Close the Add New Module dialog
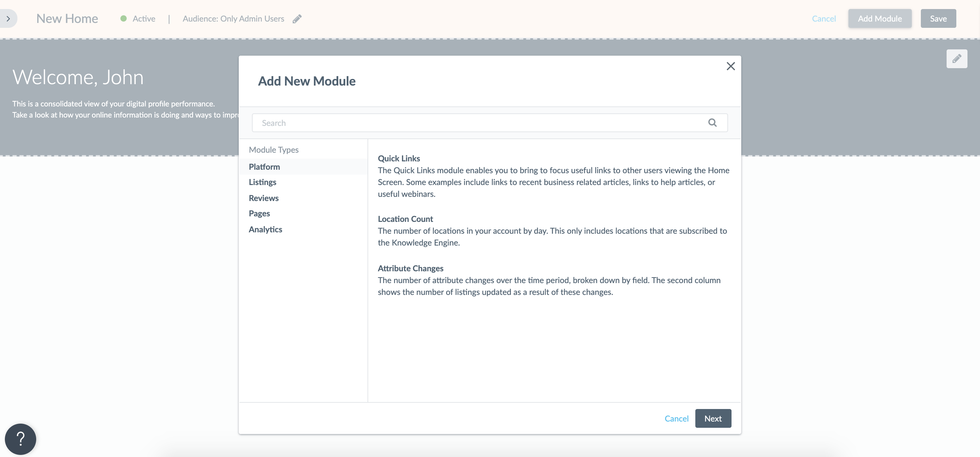Viewport: 980px width, 457px height. pos(730,66)
